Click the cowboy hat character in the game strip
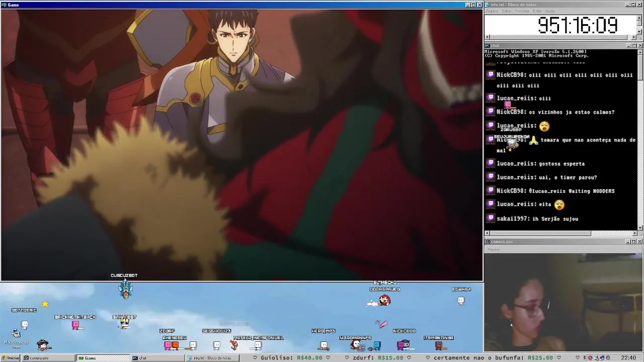Image resolution: width=644 pixels, height=362 pixels. (x=43, y=345)
